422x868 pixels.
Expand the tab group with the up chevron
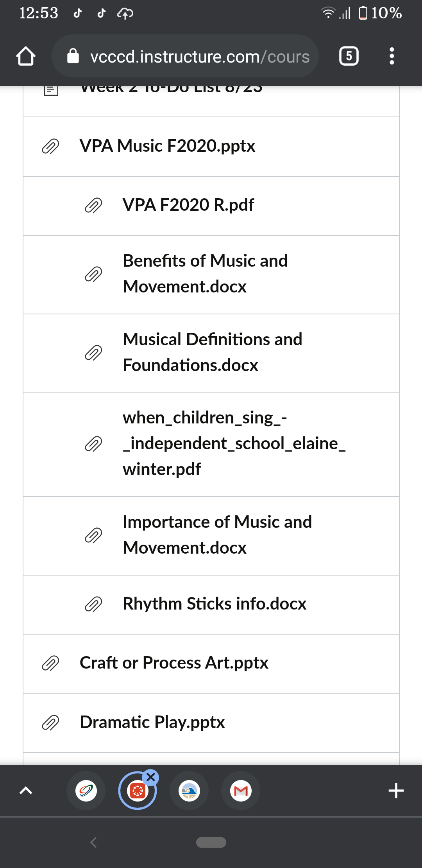(x=26, y=791)
